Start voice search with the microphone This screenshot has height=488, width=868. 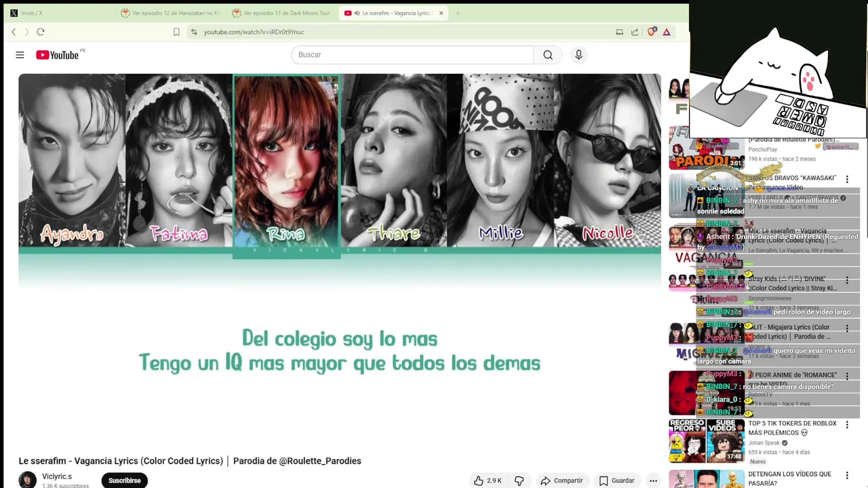[x=578, y=55]
